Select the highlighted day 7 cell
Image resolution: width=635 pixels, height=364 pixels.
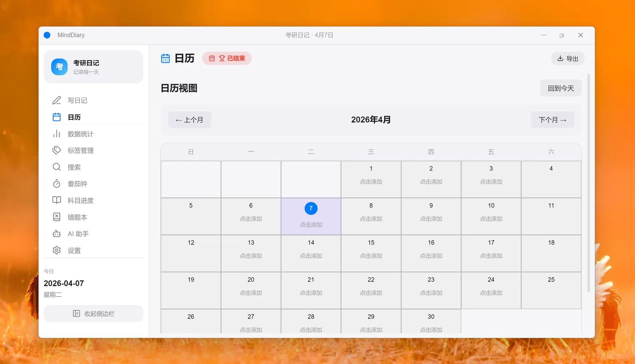pyautogui.click(x=311, y=216)
